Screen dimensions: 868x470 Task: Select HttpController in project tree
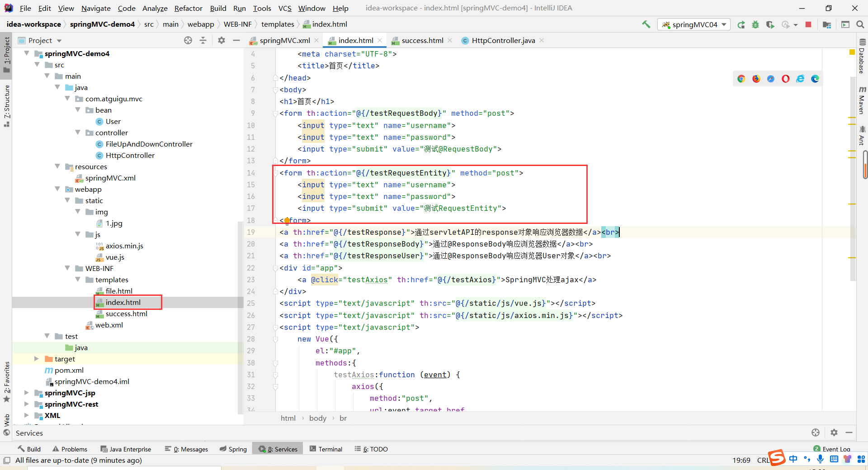(x=130, y=155)
